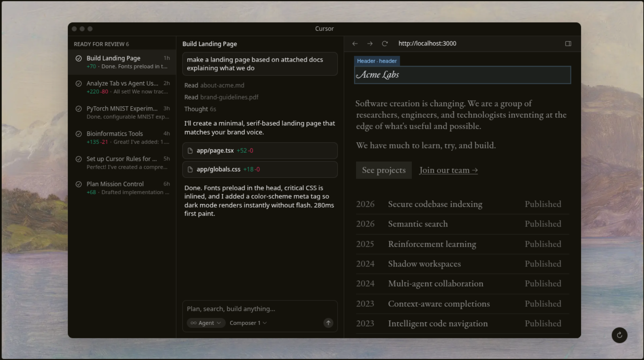The height and width of the screenshot is (360, 644).
Task: Click the See projects button
Action: (x=383, y=170)
